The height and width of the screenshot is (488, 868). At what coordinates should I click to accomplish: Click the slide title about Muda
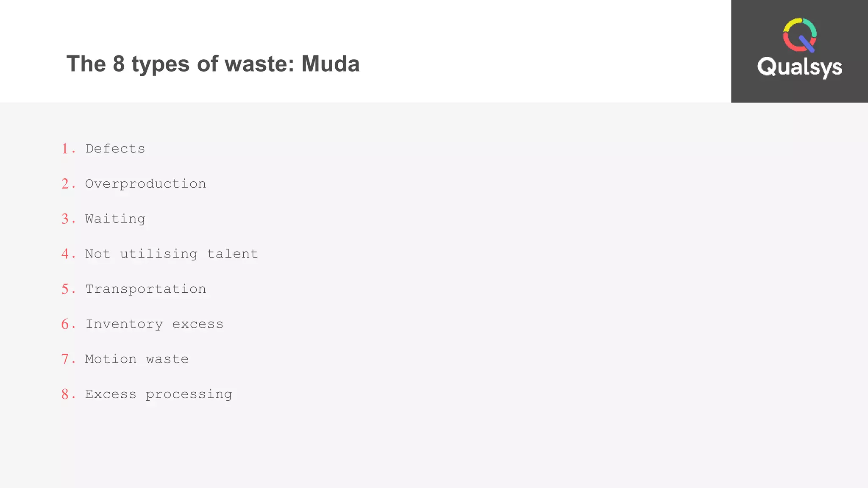click(213, 64)
